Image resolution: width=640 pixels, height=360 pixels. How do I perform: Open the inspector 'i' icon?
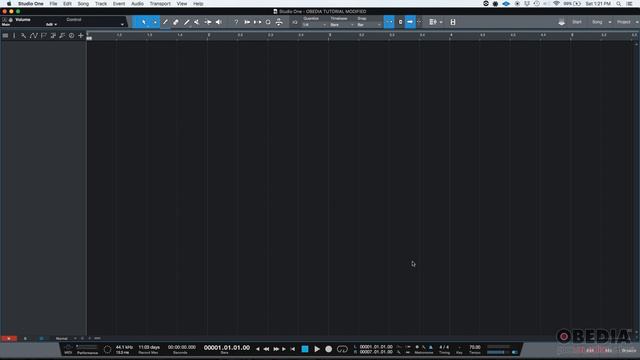14,36
